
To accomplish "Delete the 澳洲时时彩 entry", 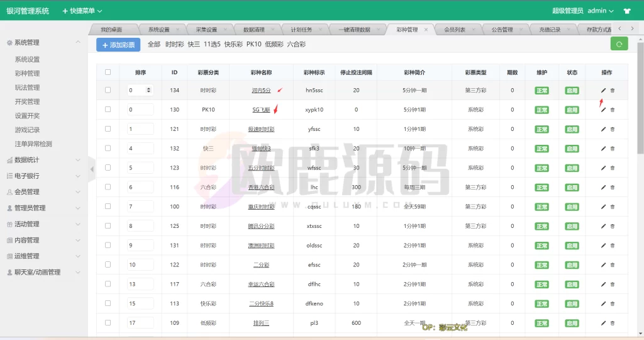I will [613, 246].
